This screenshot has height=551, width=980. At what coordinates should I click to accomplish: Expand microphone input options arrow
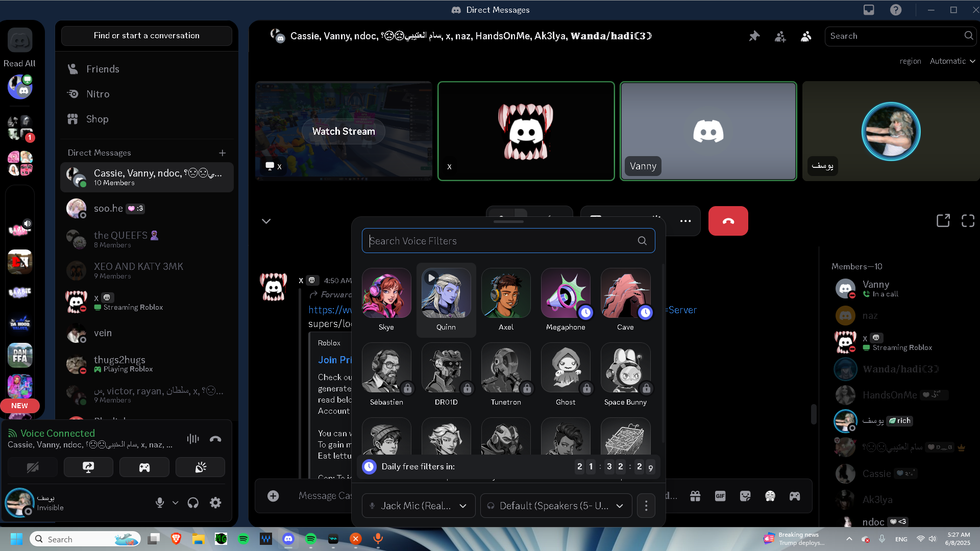pyautogui.click(x=175, y=503)
